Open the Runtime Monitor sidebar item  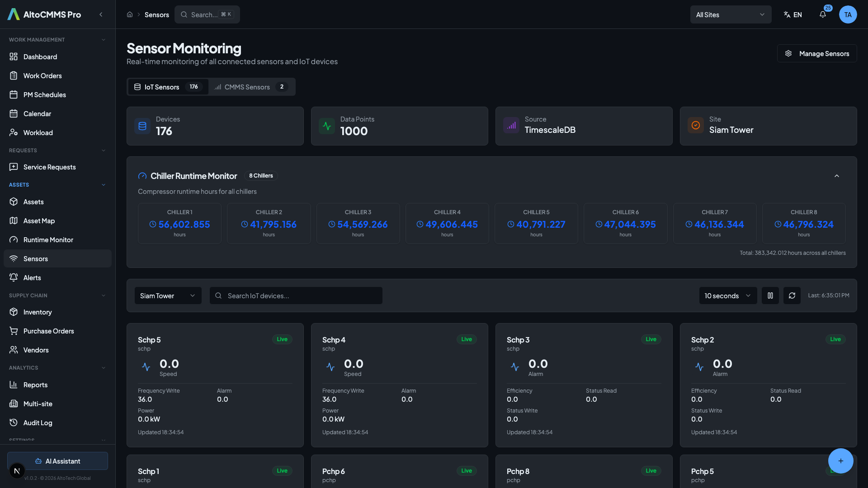pos(48,240)
